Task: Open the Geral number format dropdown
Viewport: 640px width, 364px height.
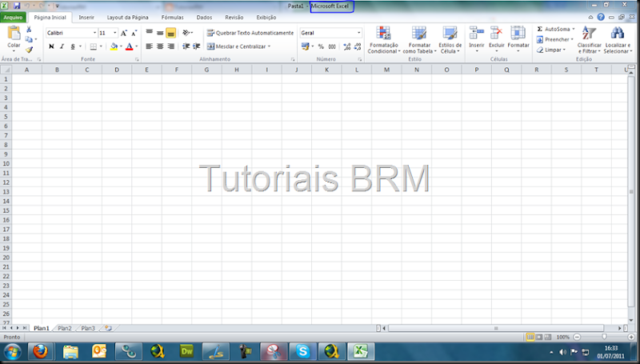Action: [x=358, y=33]
